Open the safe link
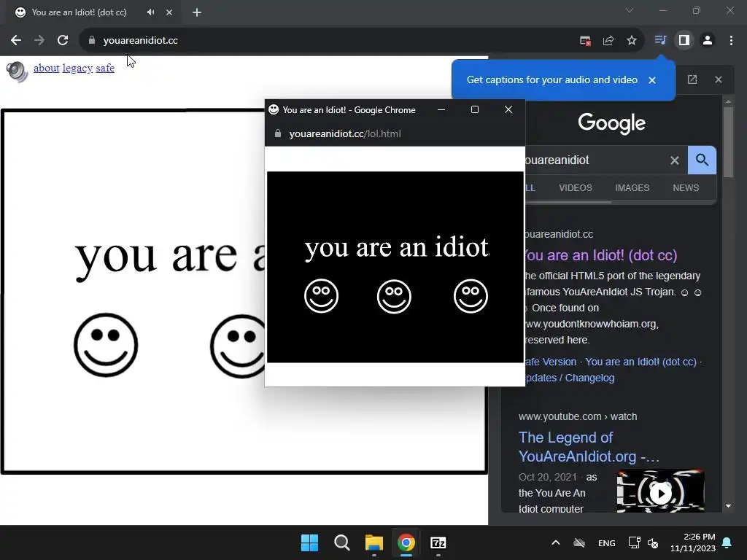Viewport: 747px width, 560px height. [105, 68]
